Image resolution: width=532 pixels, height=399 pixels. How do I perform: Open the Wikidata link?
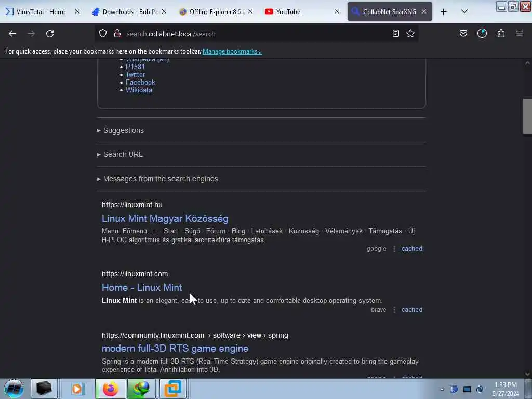pos(139,90)
